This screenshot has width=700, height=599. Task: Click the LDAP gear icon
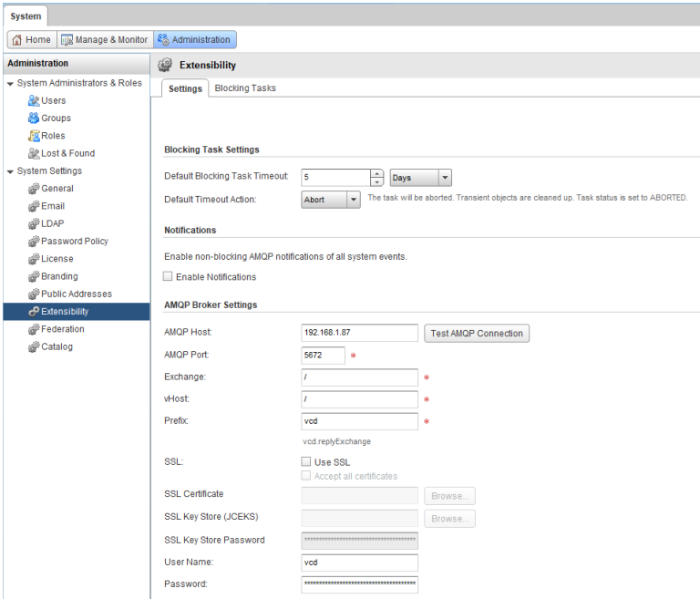click(x=34, y=223)
